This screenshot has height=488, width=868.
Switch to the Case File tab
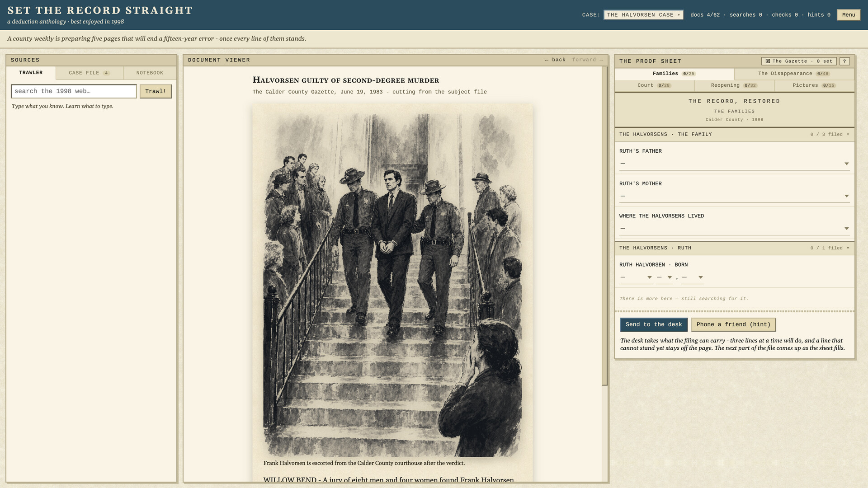(89, 73)
